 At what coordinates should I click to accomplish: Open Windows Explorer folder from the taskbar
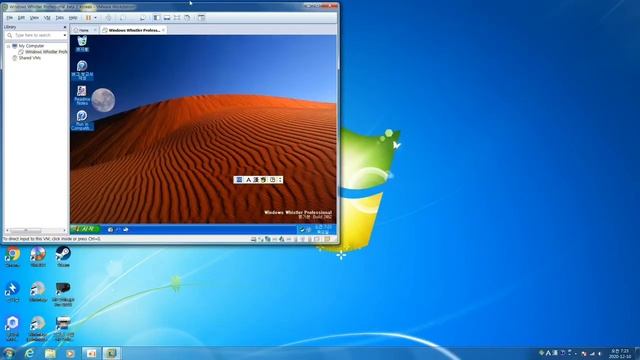(50, 353)
